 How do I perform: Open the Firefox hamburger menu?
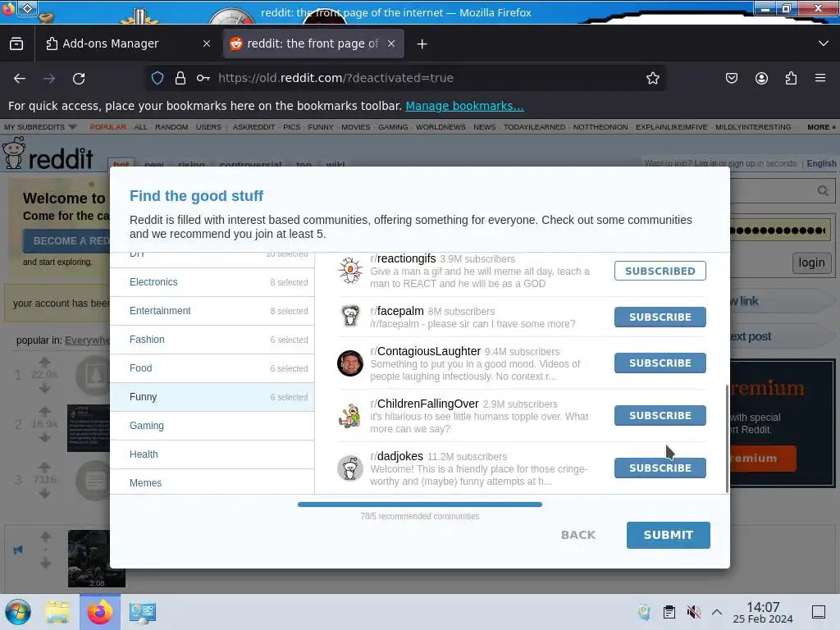(x=820, y=78)
